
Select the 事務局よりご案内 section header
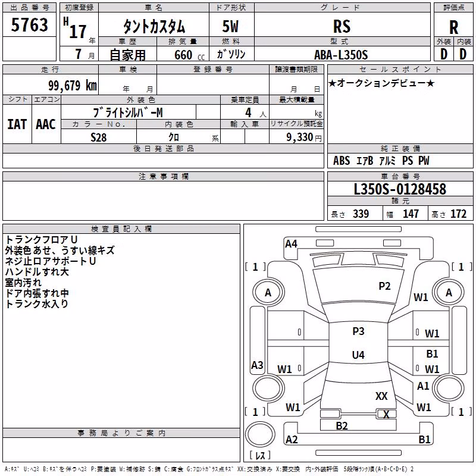pyautogui.click(x=121, y=433)
